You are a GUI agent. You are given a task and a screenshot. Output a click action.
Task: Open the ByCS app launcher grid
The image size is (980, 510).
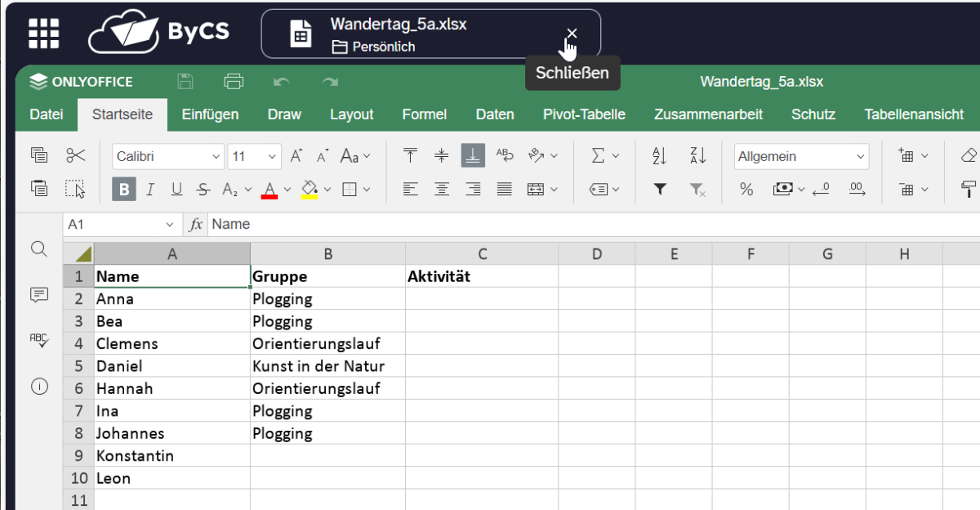pyautogui.click(x=44, y=33)
